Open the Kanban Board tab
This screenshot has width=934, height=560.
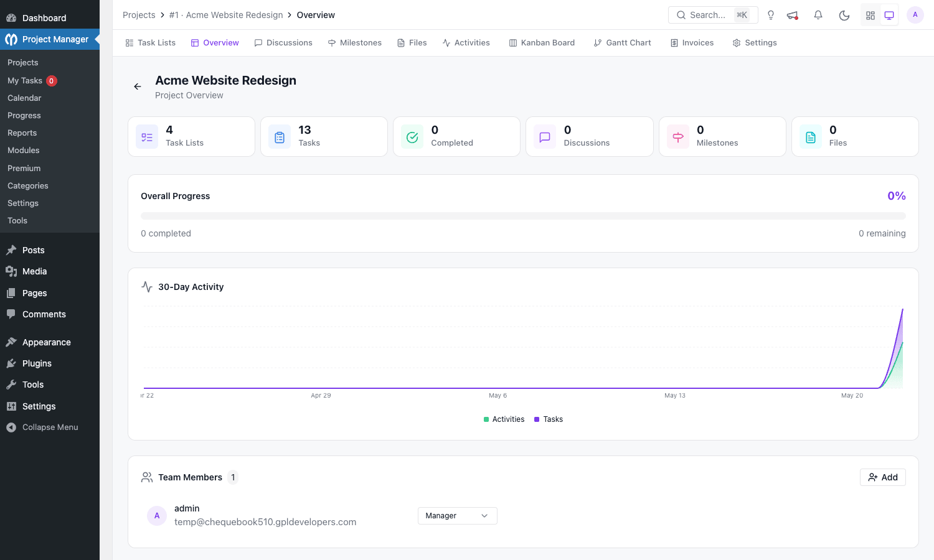542,43
